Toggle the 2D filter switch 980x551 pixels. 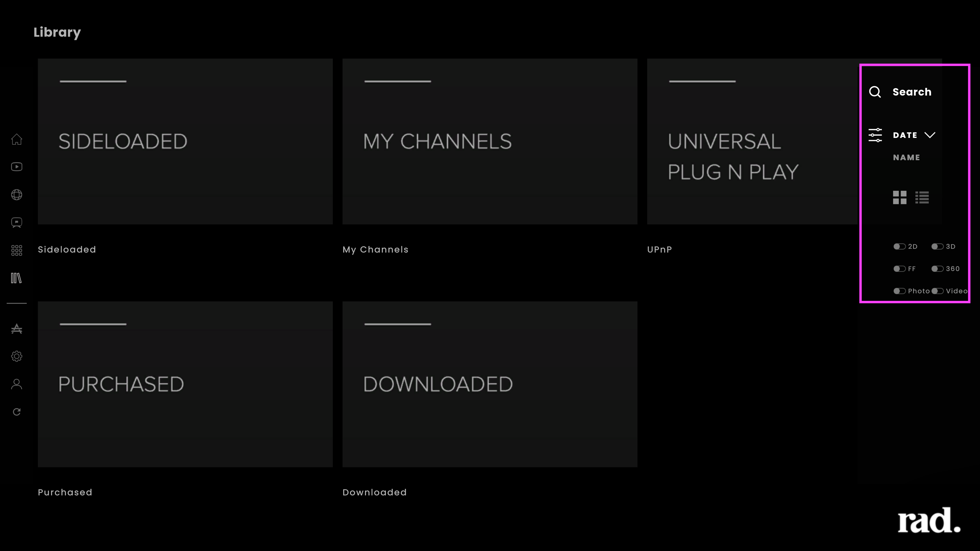click(899, 246)
